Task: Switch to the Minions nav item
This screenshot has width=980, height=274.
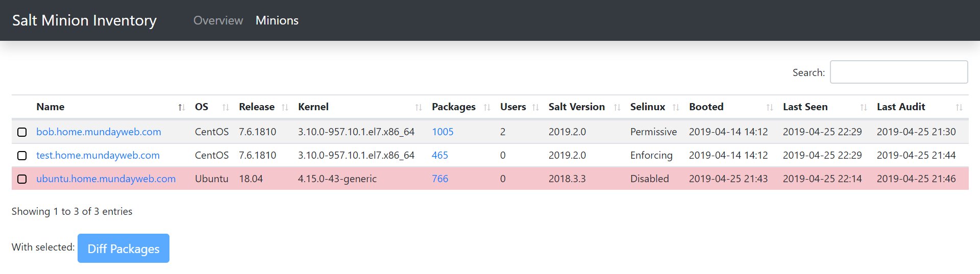Action: coord(277,20)
